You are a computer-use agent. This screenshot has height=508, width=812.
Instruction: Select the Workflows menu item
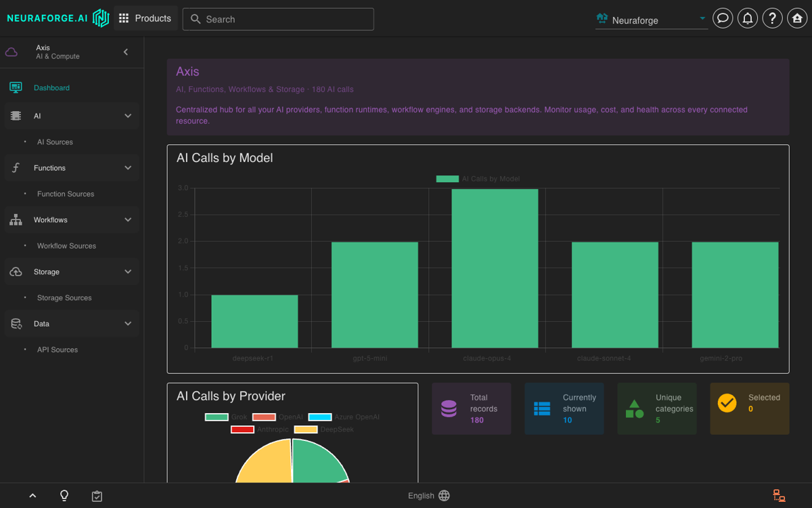point(72,220)
